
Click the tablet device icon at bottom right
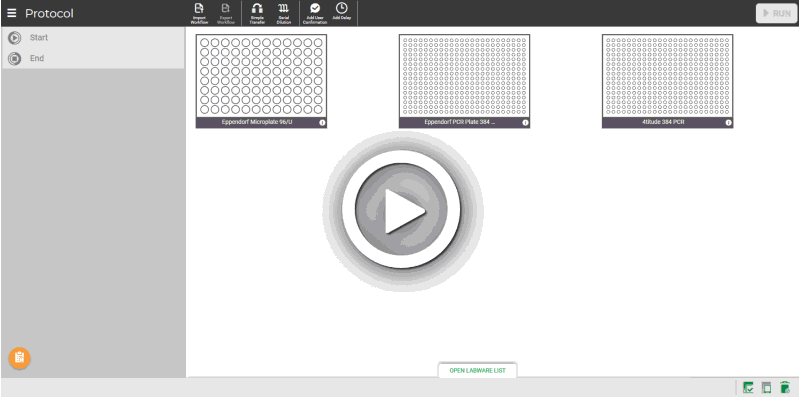(x=766, y=387)
